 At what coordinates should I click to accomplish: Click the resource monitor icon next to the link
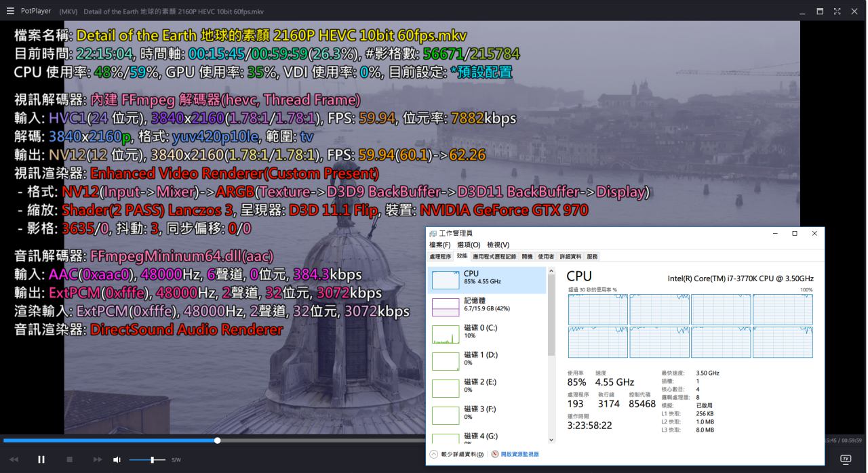coord(495,454)
